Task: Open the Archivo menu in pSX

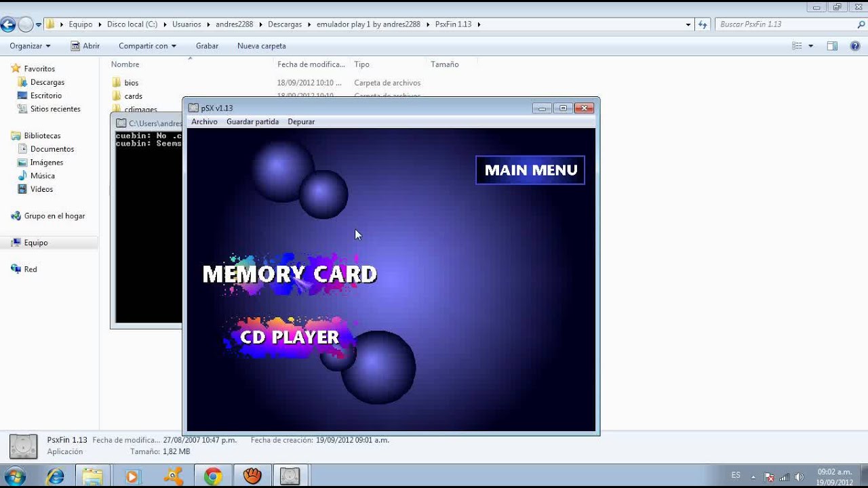Action: tap(204, 122)
